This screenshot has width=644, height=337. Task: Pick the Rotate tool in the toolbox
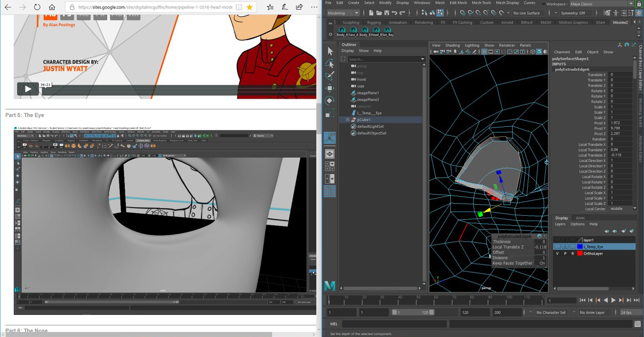click(330, 101)
